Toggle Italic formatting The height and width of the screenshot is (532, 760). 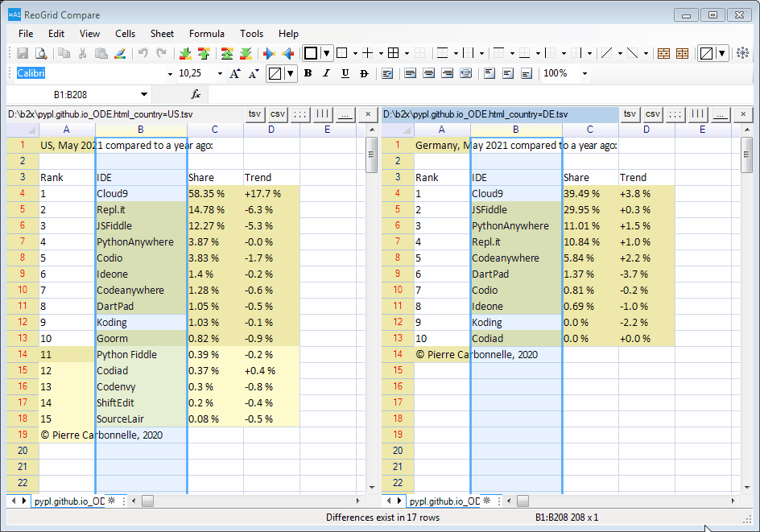click(326, 74)
